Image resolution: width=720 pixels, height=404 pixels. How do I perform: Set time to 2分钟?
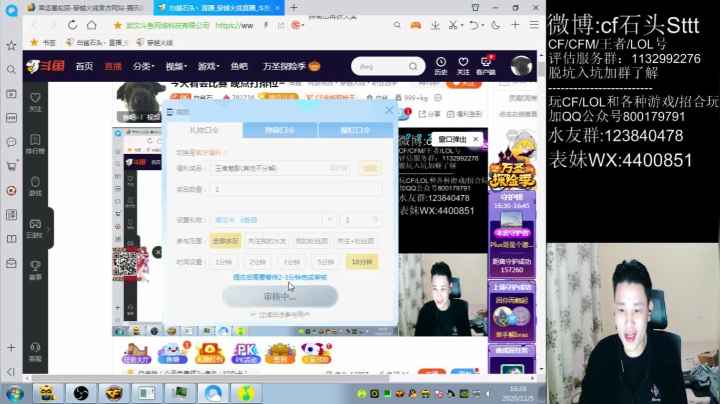click(x=257, y=262)
